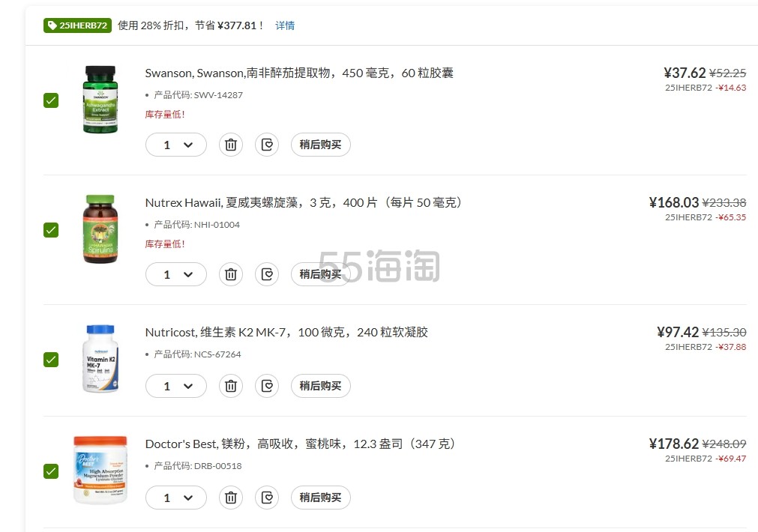Click product code NCS-67264 text
Image resolution: width=758 pixels, height=532 pixels.
tap(217, 354)
